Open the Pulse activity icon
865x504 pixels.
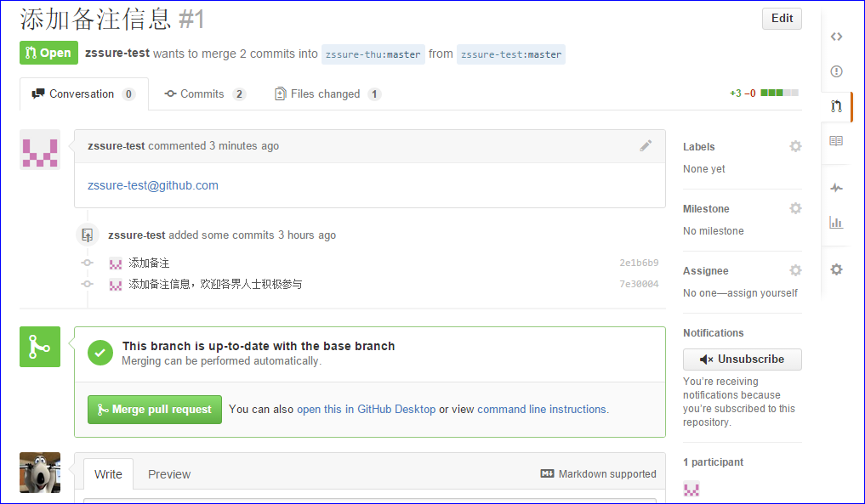[x=836, y=188]
